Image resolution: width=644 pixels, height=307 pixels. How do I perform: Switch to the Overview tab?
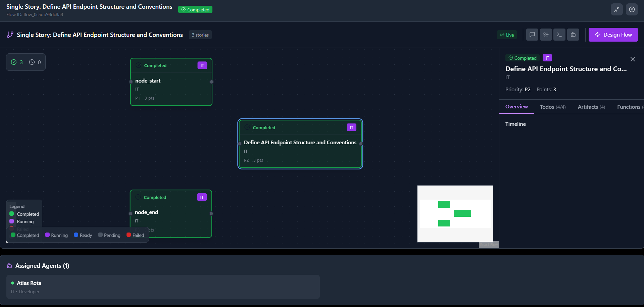click(516, 107)
